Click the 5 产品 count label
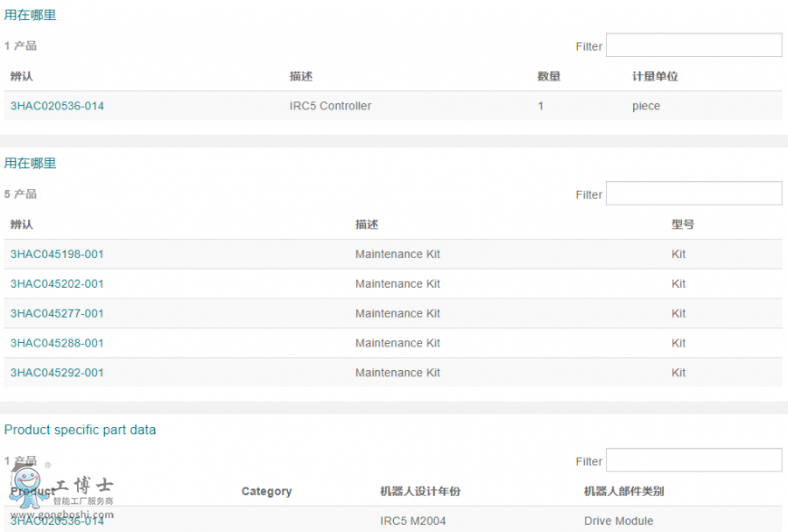 [21, 194]
